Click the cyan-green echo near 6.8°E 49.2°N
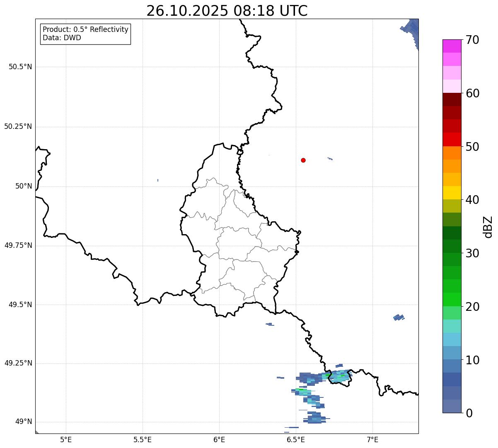The image size is (498, 448). (x=338, y=377)
